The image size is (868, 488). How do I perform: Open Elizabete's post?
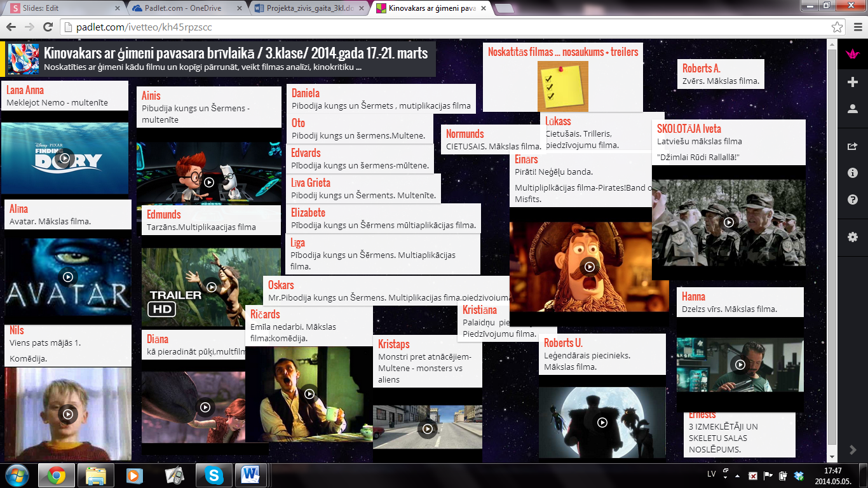[x=383, y=219]
